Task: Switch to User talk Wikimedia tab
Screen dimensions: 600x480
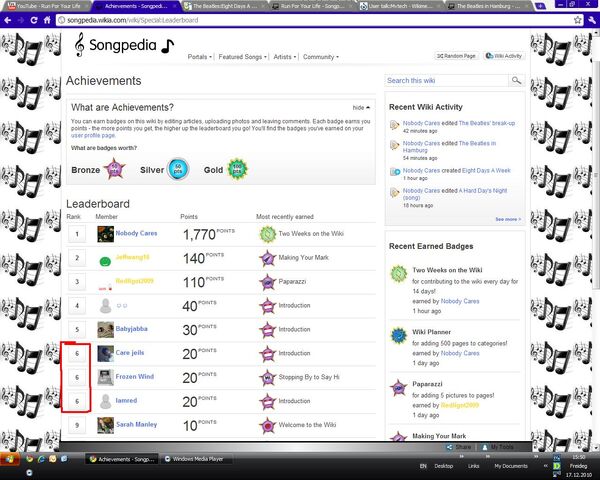Action: [x=400, y=6]
